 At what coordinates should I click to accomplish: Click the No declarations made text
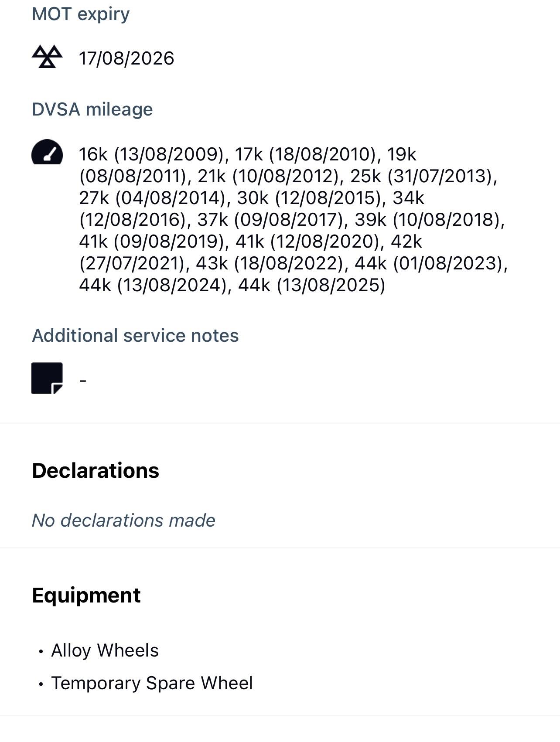point(123,521)
